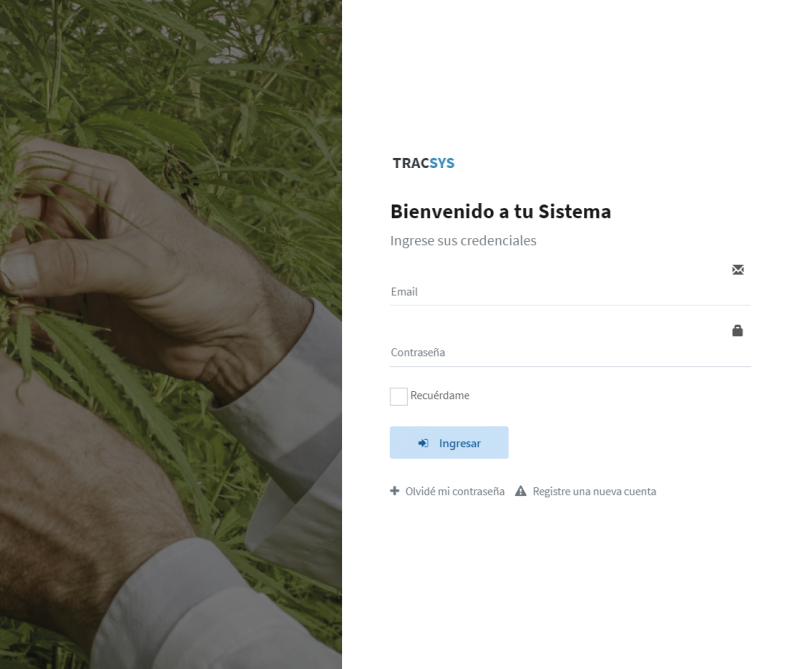Click the plus icon before Olvidé mi contraseña
Image resolution: width=800 pixels, height=669 pixels.
click(394, 491)
